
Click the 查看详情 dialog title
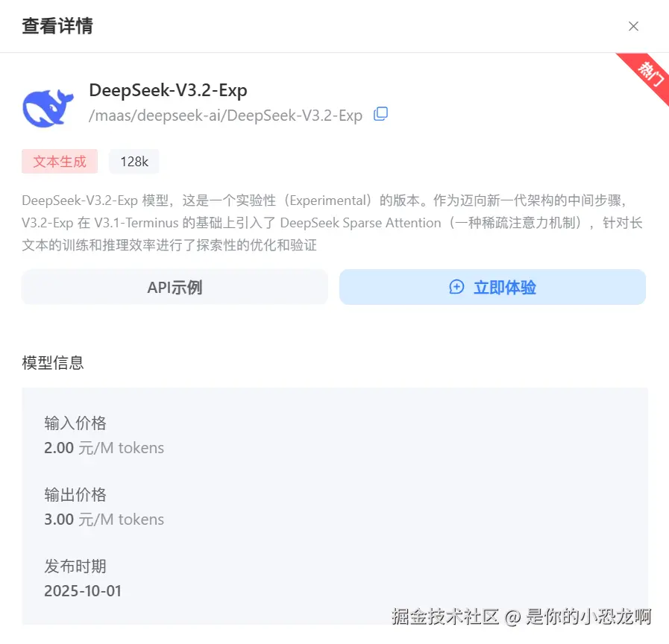click(x=57, y=26)
